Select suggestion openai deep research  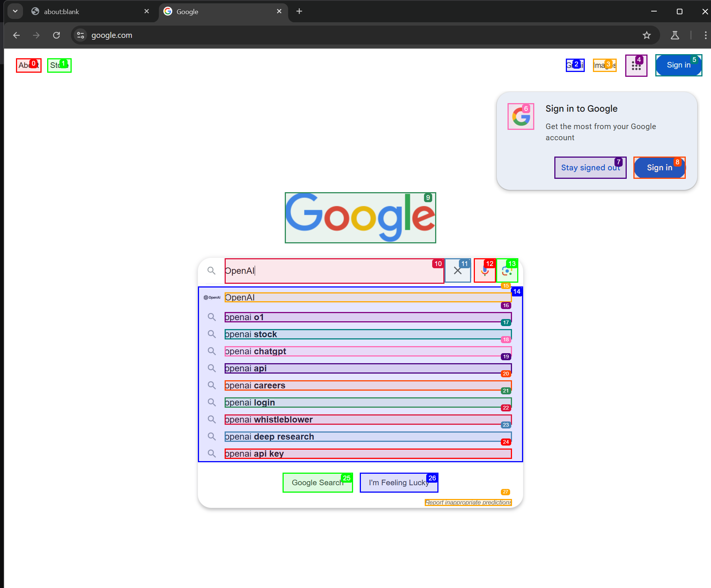click(368, 437)
